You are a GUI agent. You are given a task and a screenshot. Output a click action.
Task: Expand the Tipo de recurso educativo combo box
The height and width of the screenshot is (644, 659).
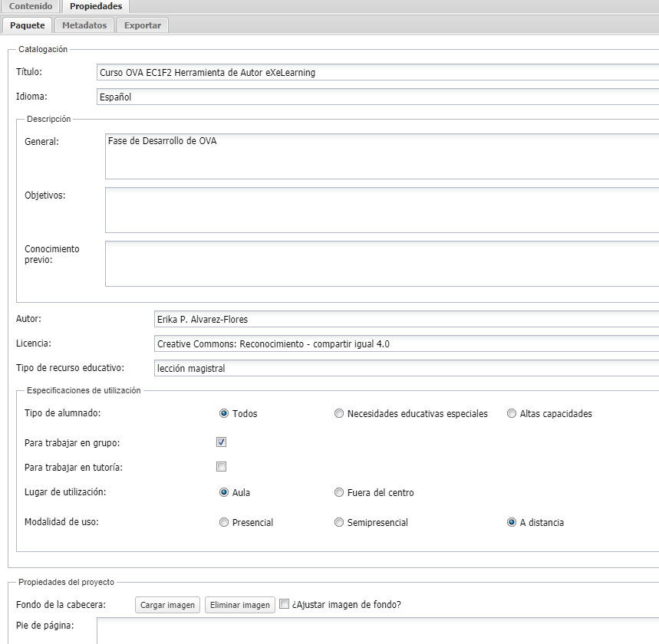coord(405,369)
